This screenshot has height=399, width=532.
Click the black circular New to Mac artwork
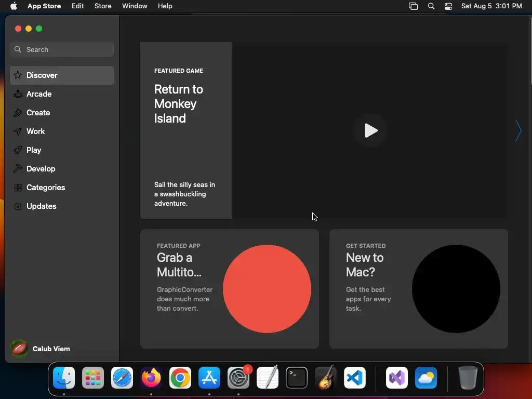click(x=456, y=289)
